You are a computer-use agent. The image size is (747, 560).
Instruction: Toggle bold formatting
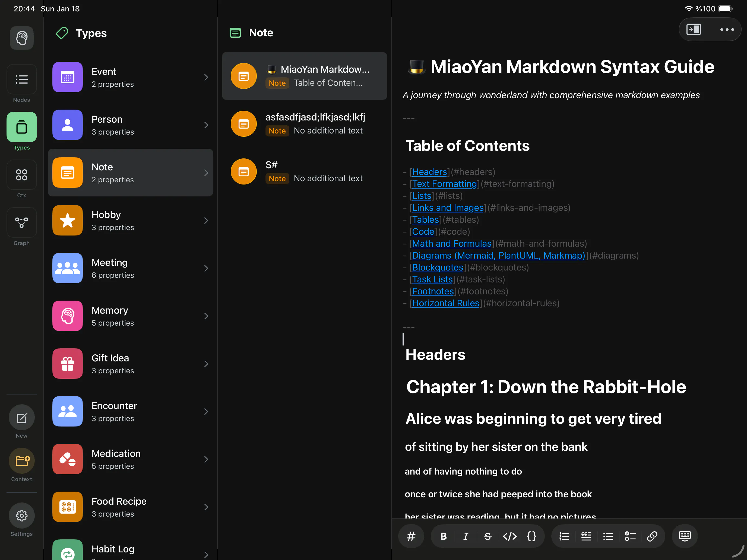point(444,536)
